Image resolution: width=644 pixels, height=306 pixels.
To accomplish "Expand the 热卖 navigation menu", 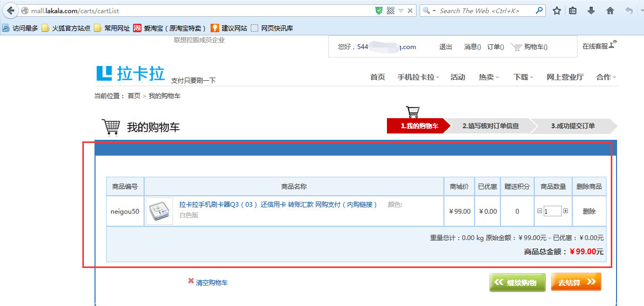I will (489, 77).
